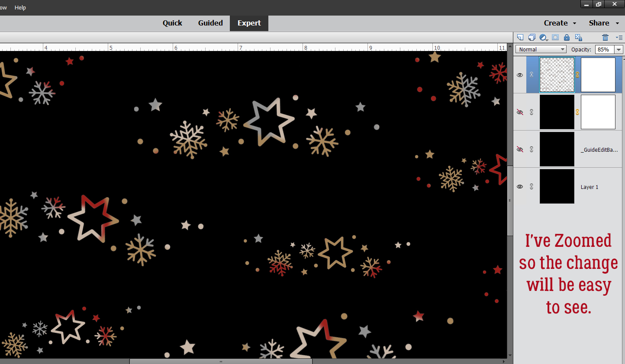This screenshot has height=364, width=625.
Task: Click the lock all pixels padlock icon
Action: (567, 38)
